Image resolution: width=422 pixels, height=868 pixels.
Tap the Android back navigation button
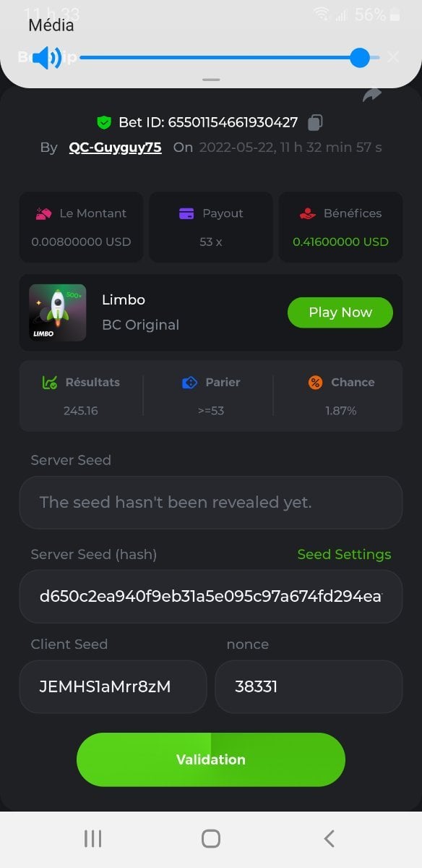coord(329,838)
